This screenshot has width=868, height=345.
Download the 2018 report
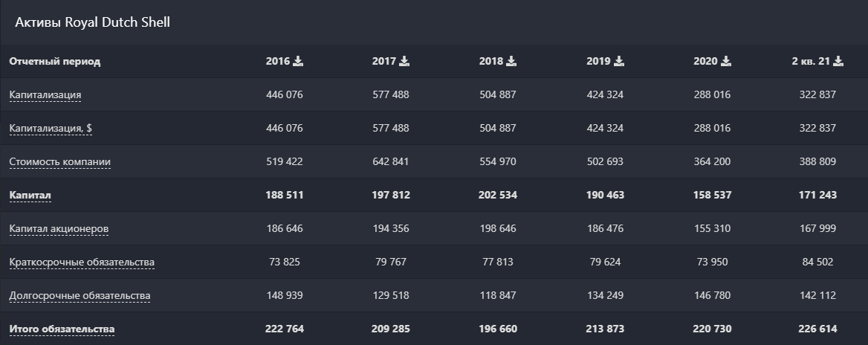(x=511, y=61)
